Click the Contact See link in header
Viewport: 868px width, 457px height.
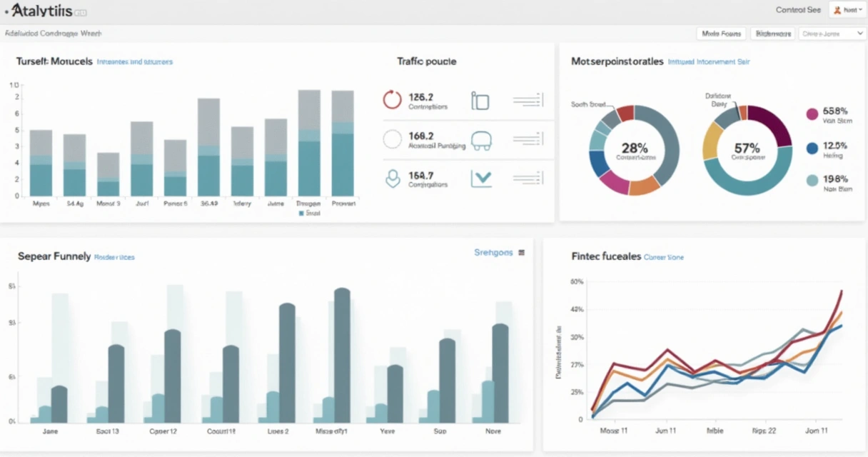(x=799, y=10)
